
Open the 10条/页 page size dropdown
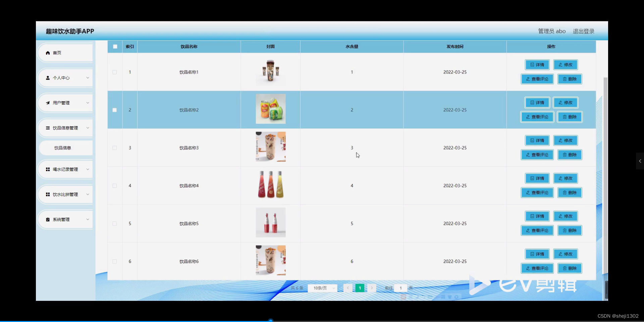pos(322,288)
